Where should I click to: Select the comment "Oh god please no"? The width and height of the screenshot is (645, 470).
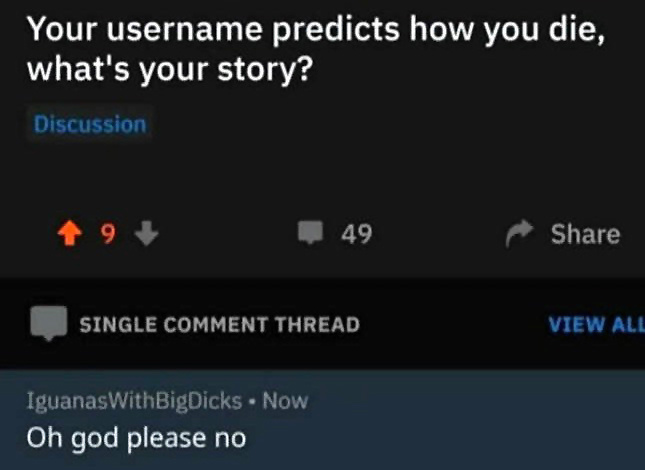(x=135, y=437)
